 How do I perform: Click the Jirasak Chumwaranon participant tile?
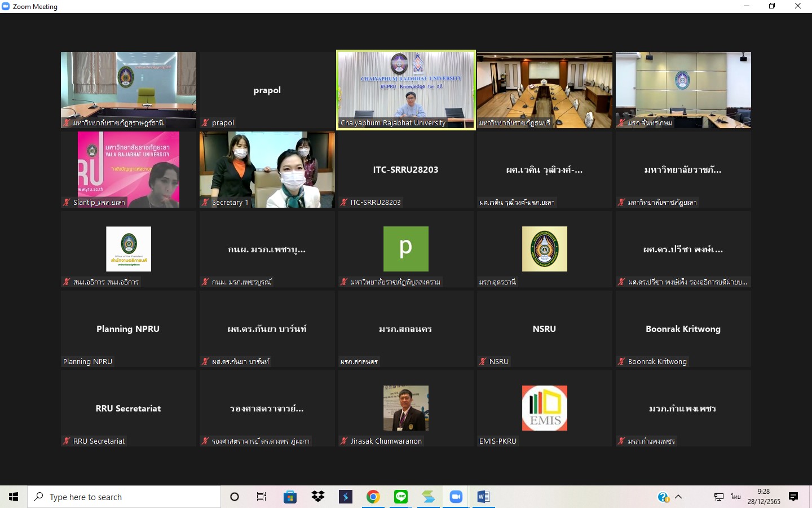tap(406, 408)
